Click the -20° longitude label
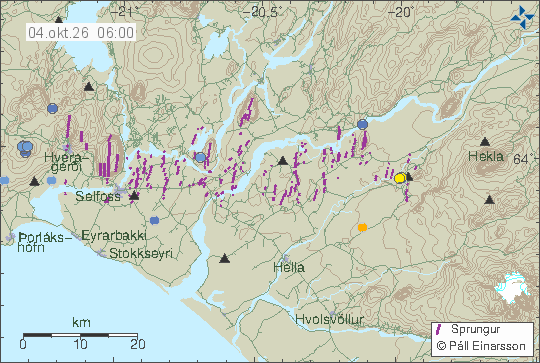The height and width of the screenshot is (363, 540). tap(401, 12)
